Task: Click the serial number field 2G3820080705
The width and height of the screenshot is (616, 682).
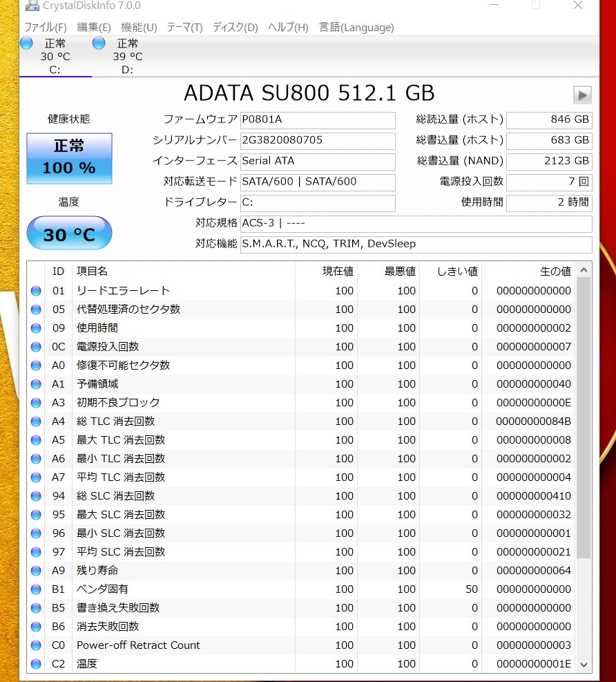Action: [318, 140]
